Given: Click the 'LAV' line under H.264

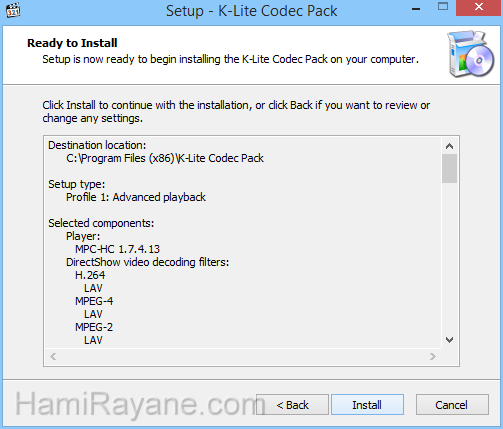Looking at the screenshot, I should pyautogui.click(x=93, y=288).
